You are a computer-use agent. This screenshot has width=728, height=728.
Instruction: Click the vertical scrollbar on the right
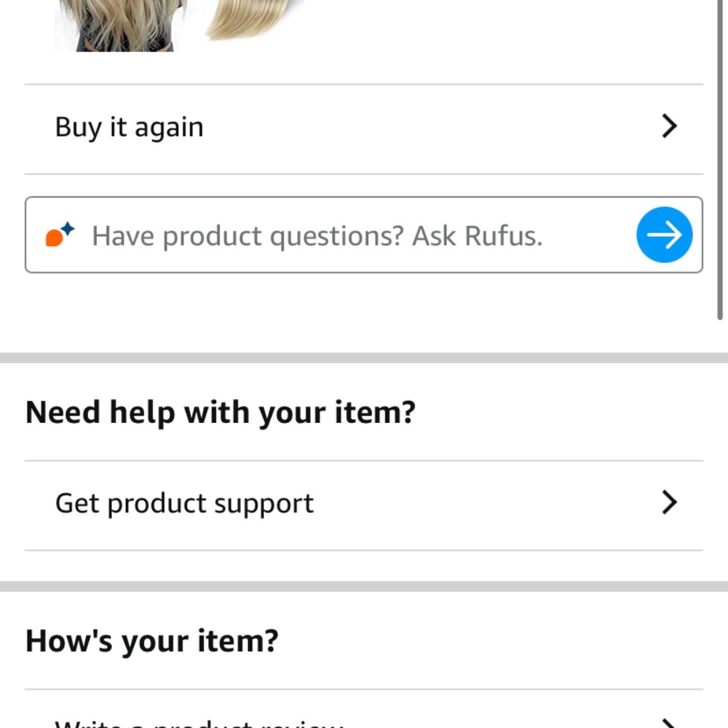coord(720,160)
